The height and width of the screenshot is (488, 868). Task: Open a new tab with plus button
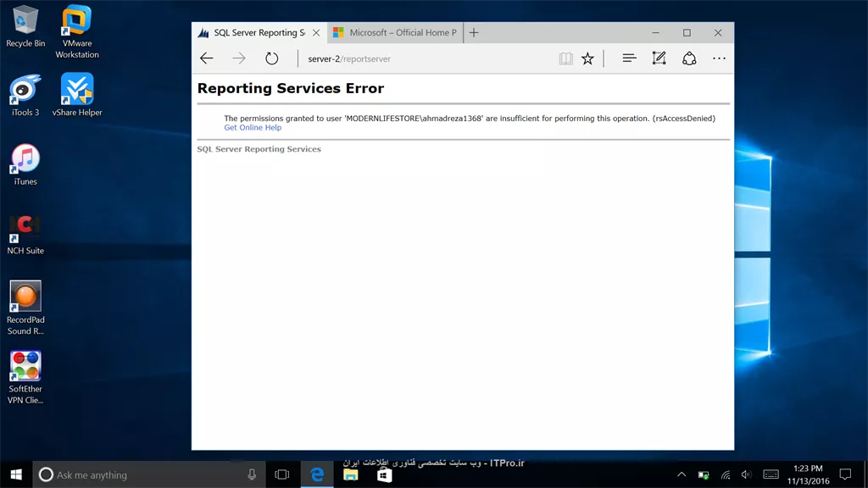tap(474, 33)
